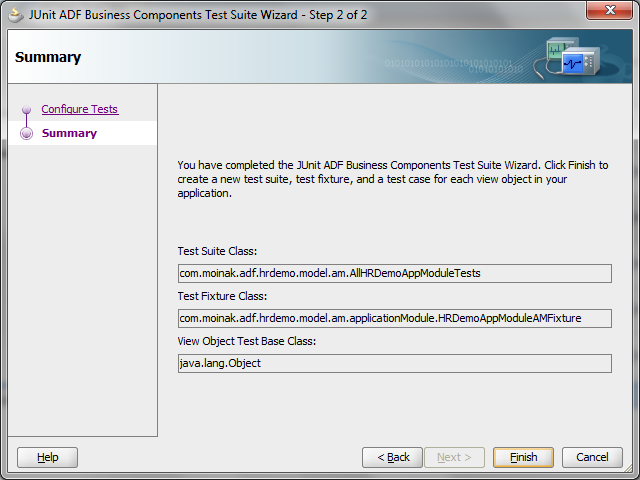Open Help for the wizard
The image size is (640, 480).
47,457
